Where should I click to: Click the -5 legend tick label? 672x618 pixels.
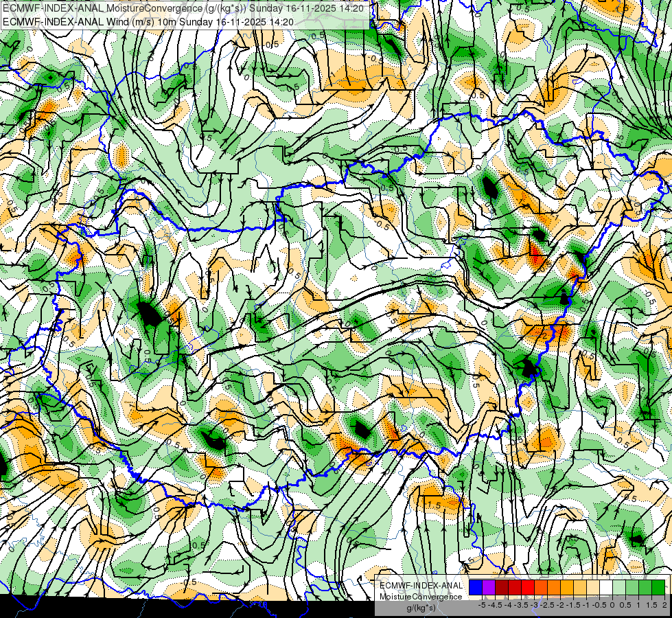[482, 605]
